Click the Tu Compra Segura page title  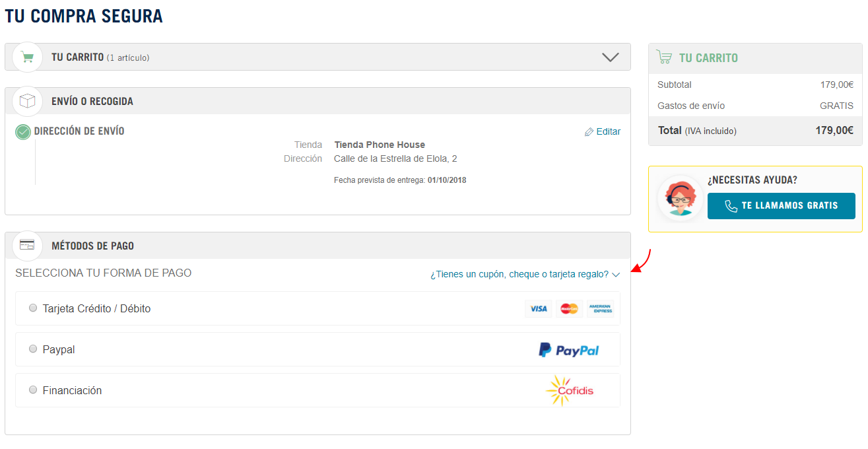84,16
